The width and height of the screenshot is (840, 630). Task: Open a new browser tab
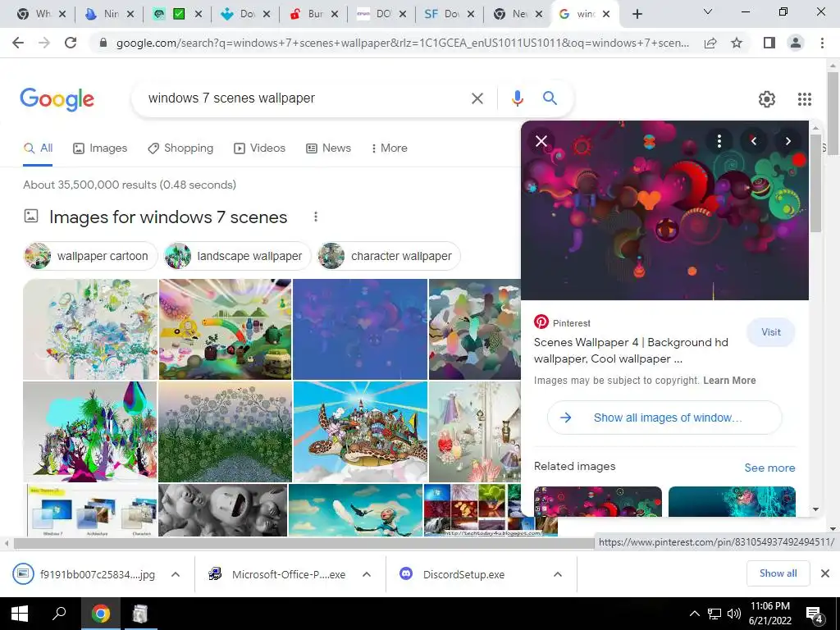click(637, 14)
